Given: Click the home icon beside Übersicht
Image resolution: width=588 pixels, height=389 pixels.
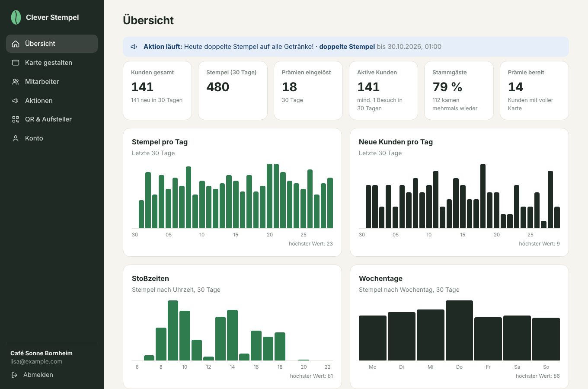Looking at the screenshot, I should [x=16, y=44].
